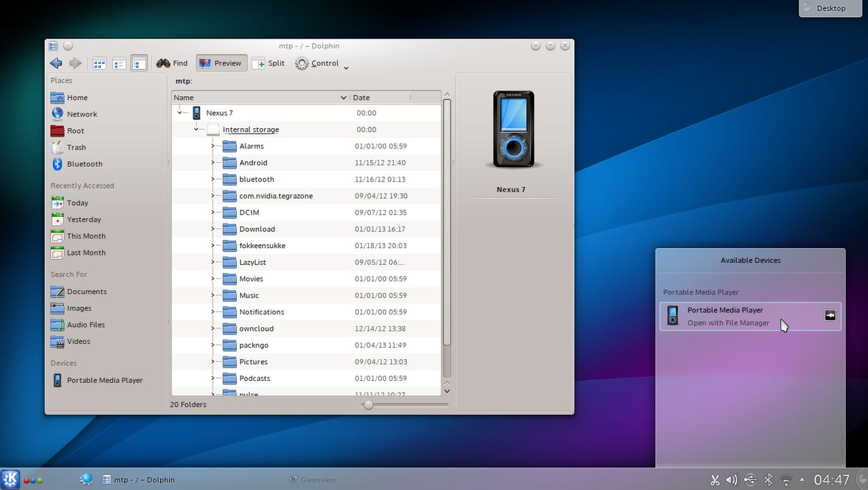The height and width of the screenshot is (490, 868).
Task: Expand the Alarms folder
Action: 212,146
